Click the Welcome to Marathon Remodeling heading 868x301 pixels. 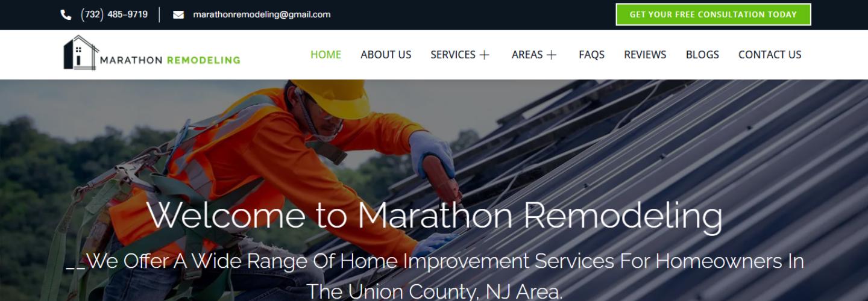tap(435, 215)
